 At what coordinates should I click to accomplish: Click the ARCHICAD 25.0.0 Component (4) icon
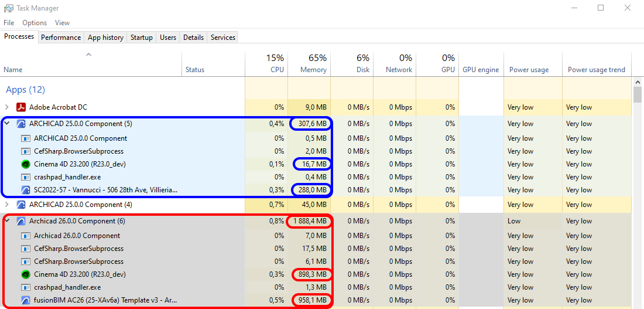[x=21, y=205]
